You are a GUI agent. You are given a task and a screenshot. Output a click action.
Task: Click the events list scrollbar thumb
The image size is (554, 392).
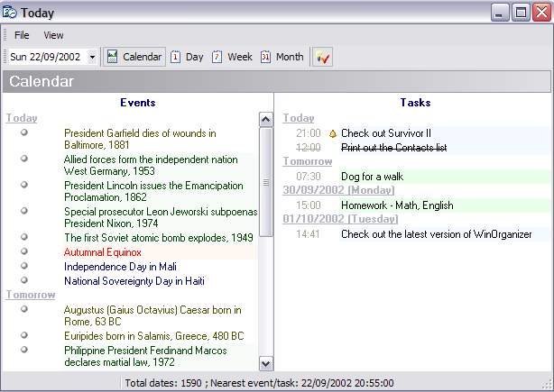[266, 182]
